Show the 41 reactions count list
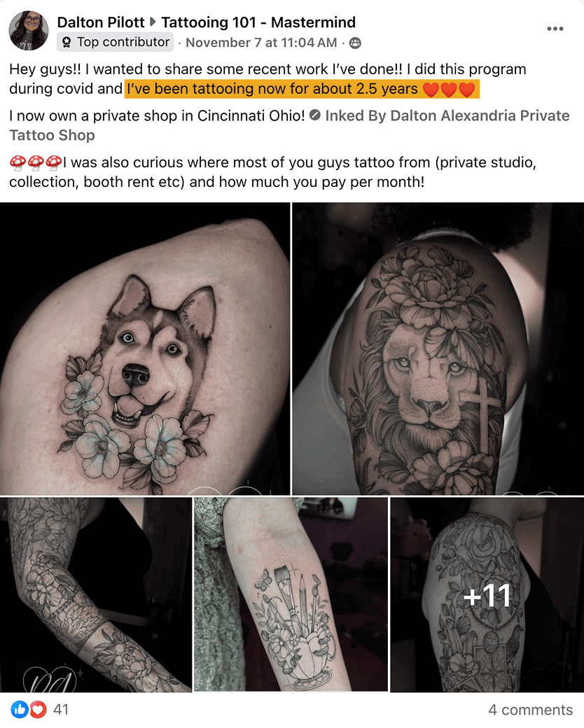Screen dimensions: 584x728 click(61, 709)
